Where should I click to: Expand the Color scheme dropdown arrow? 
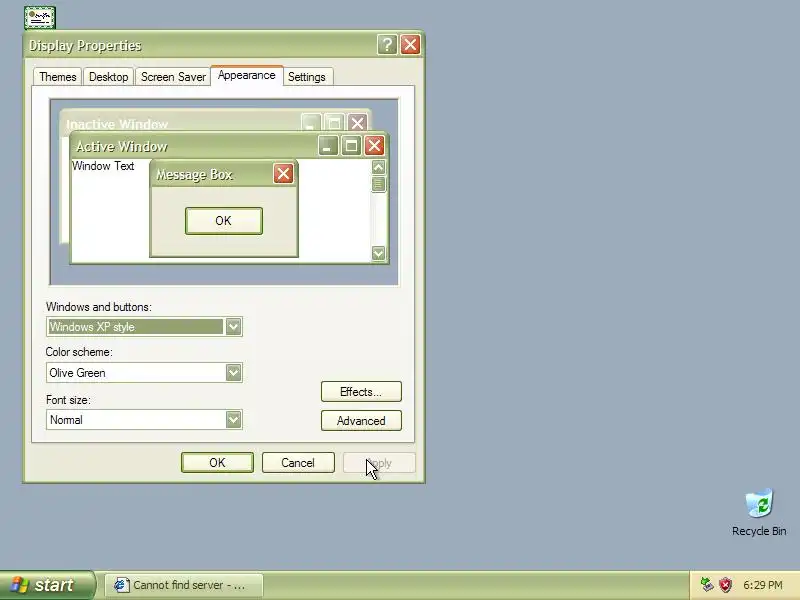point(233,372)
